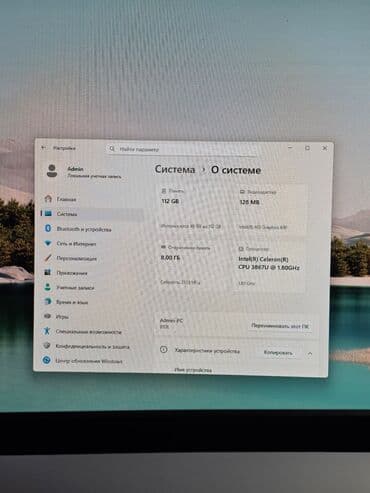Image resolution: width=370 pixels, height=493 pixels.
Task: Click the Admin-PC device name text
Action: pos(171,320)
